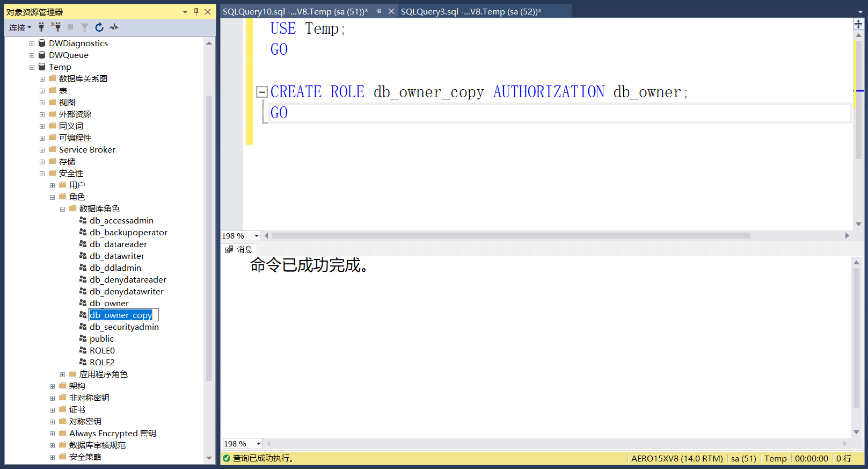Click the db_owner role icon
868x469 pixels.
pyautogui.click(x=83, y=303)
